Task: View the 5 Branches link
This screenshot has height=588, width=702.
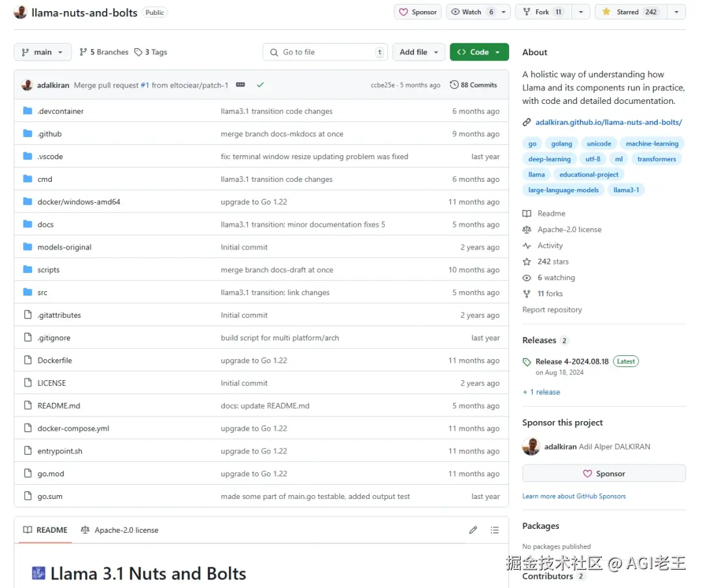Action: coord(104,52)
